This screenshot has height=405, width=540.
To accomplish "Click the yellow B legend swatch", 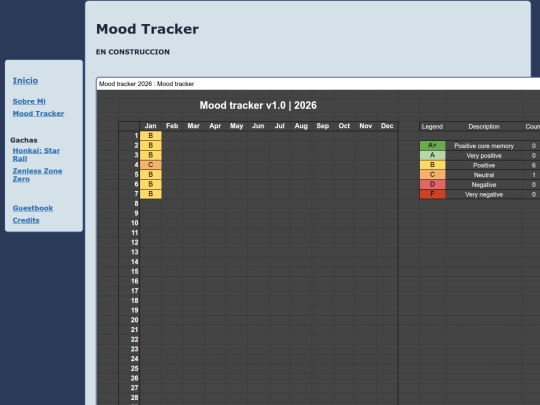I will [432, 165].
